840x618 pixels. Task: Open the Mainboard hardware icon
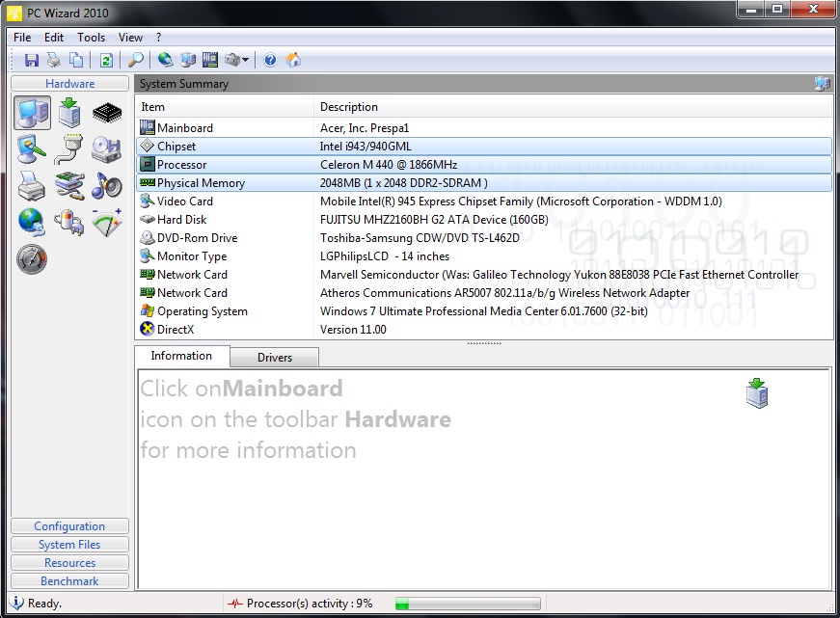(69, 113)
